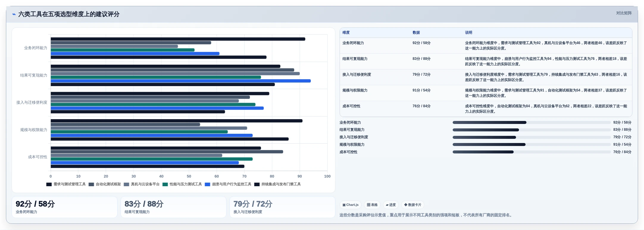This screenshot has width=644, height=230.
Task: Click the 持续集成与发布门禁工具 legend swatch
Action: pyautogui.click(x=257, y=184)
